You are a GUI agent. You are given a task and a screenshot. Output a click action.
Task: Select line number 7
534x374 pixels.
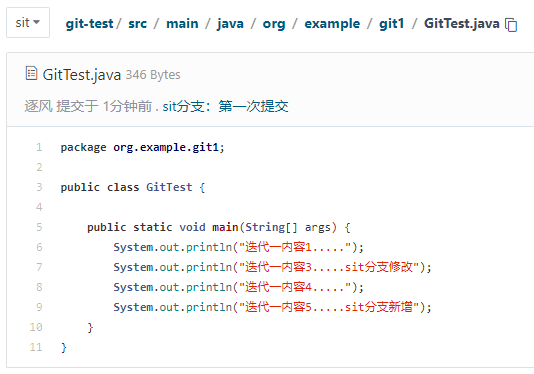point(39,267)
